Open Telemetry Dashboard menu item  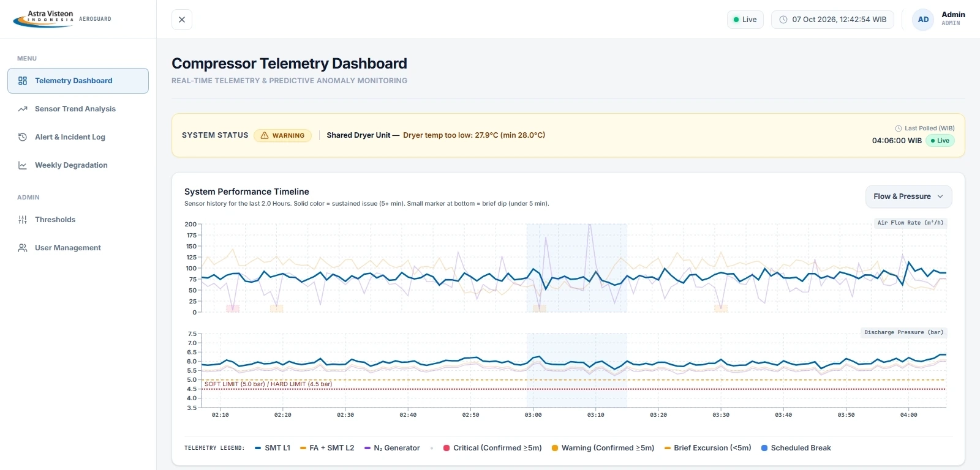[78, 81]
